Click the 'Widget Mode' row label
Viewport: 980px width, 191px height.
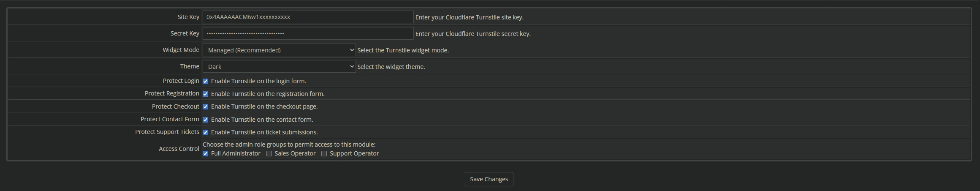181,50
